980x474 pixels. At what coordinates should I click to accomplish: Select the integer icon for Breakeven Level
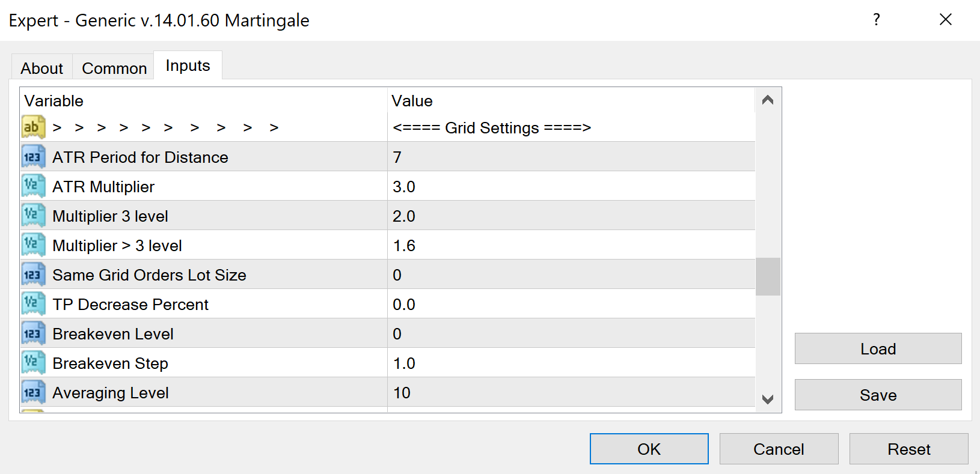[33, 333]
